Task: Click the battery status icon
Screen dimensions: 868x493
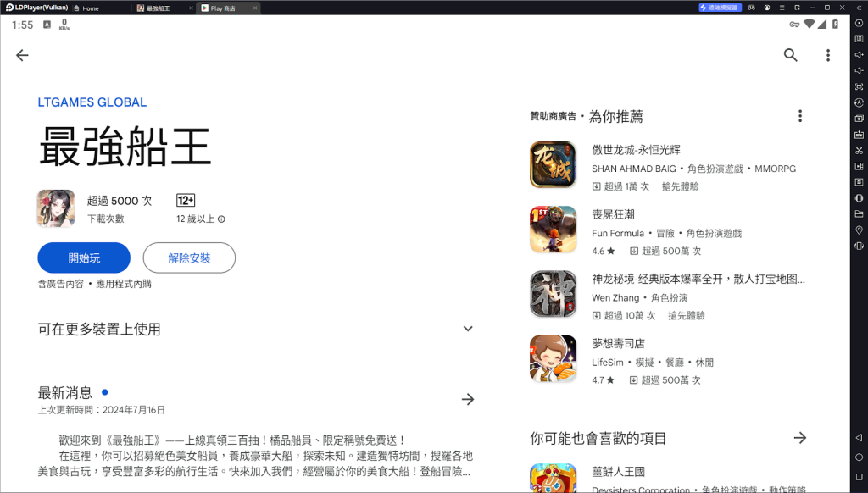Action: pos(835,25)
